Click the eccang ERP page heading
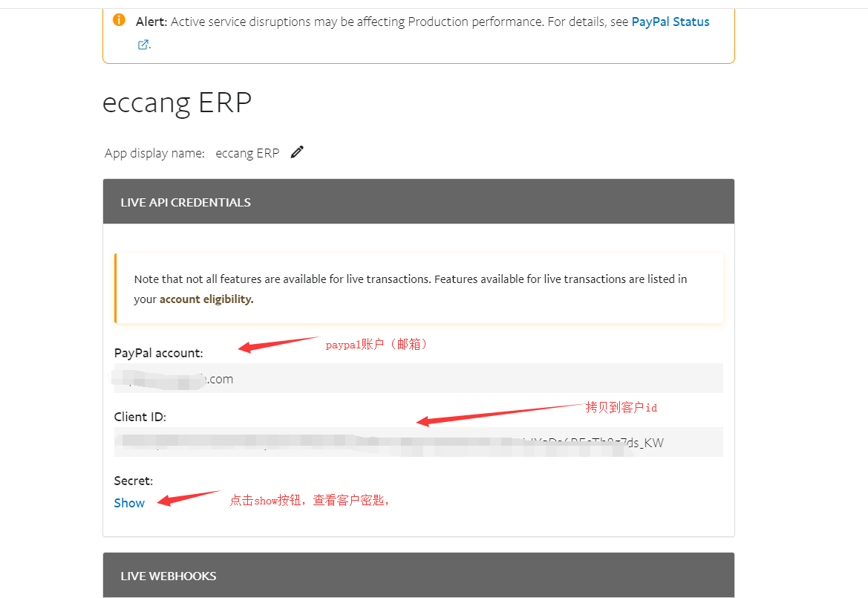The width and height of the screenshot is (868, 598). tap(177, 103)
